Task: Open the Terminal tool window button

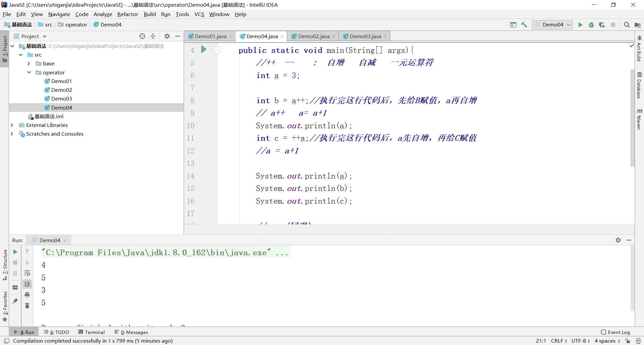Action: (92, 332)
